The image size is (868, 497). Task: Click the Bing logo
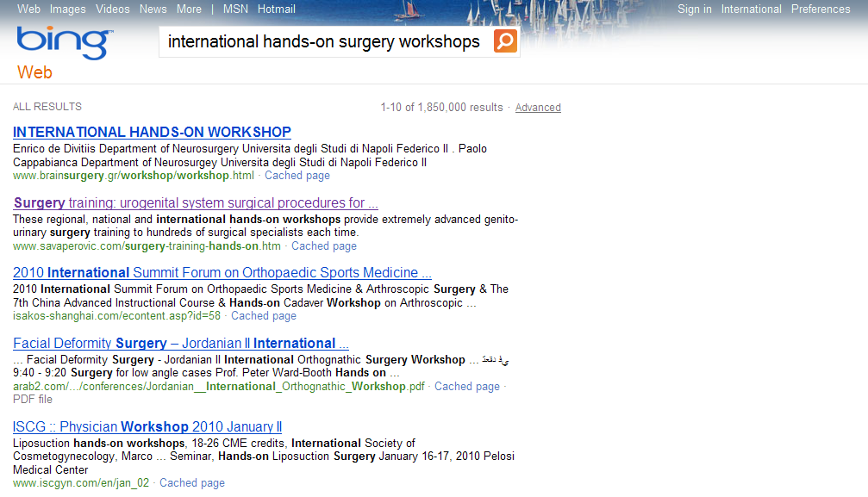click(64, 42)
